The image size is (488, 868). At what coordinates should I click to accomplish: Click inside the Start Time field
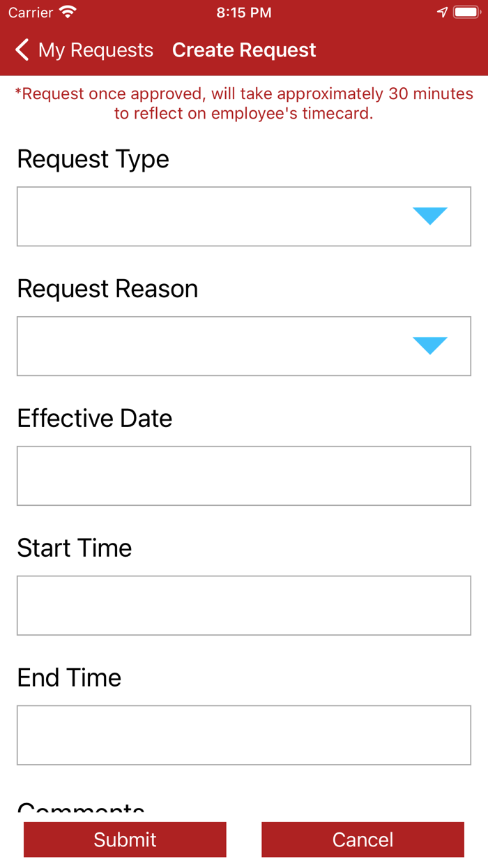244,605
